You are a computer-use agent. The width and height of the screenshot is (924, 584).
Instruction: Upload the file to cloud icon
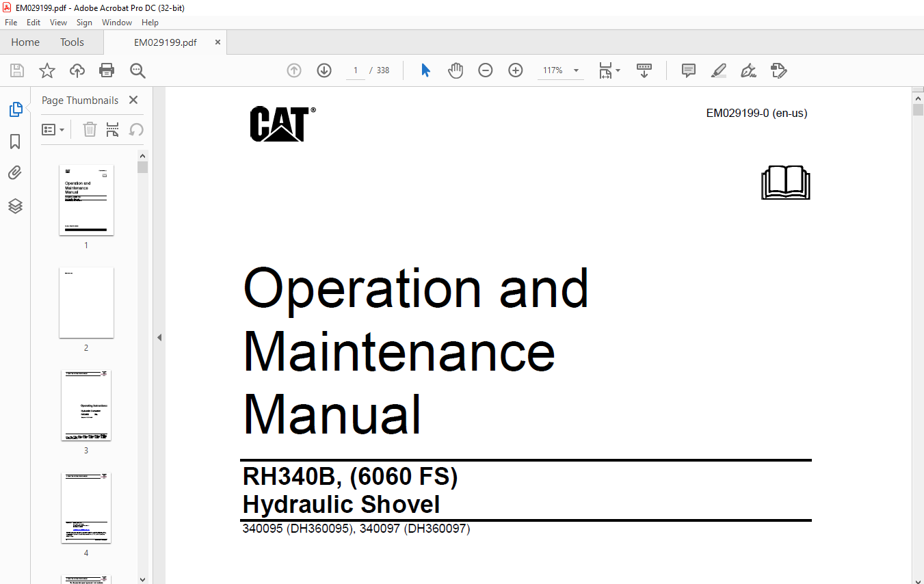click(x=77, y=70)
